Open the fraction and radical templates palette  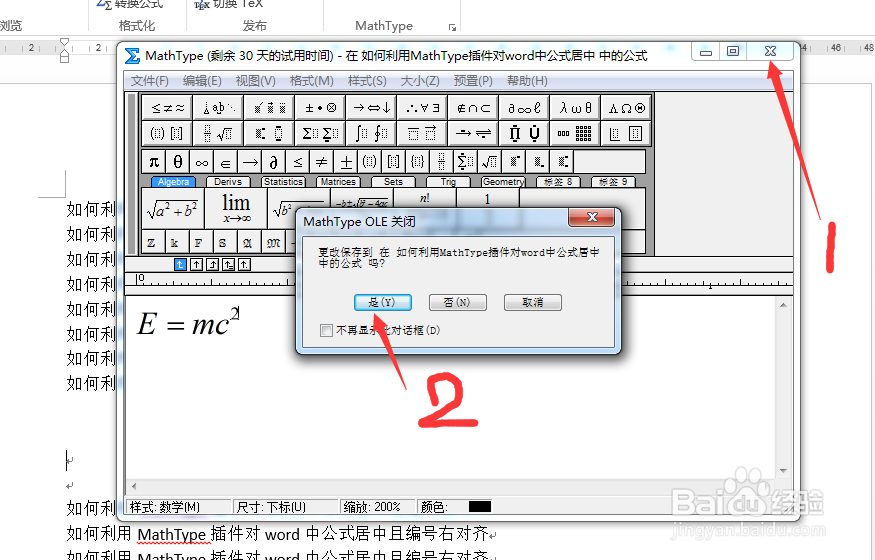218,133
